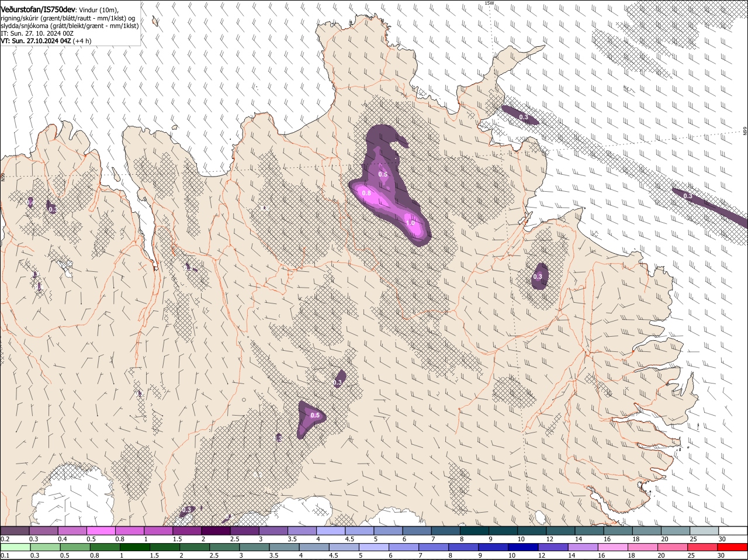Viewport: 748px width, 560px height.
Task: Click the 0.5 green swatch in lower legend row
Action: click(x=75, y=547)
